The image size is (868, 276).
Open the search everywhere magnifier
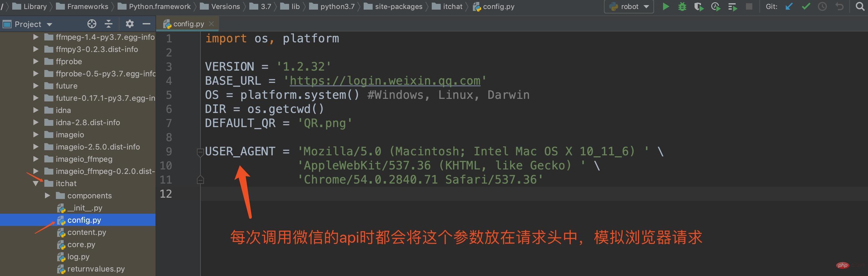coord(860,6)
